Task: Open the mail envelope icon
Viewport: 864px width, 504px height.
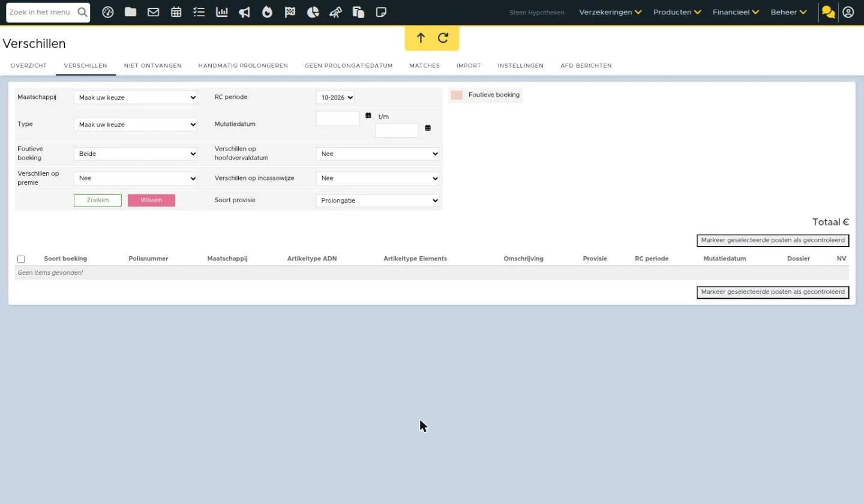Action: pos(154,12)
